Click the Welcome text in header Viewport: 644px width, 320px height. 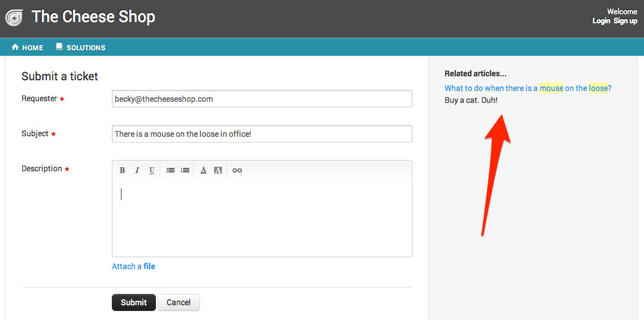622,11
